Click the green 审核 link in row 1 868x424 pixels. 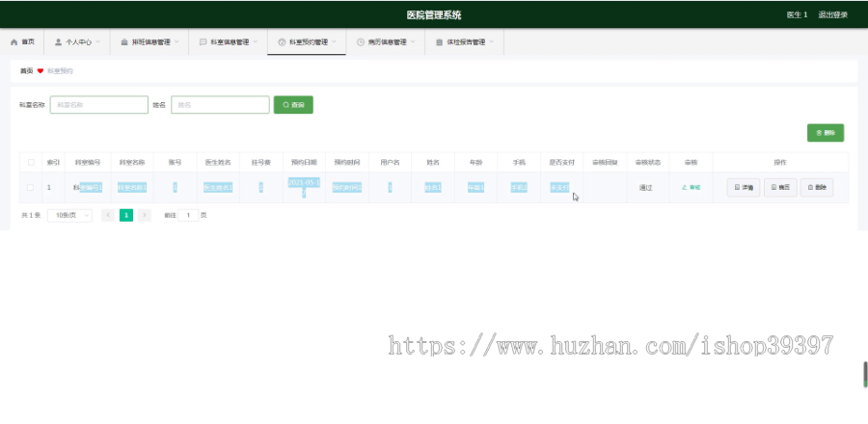click(x=692, y=187)
